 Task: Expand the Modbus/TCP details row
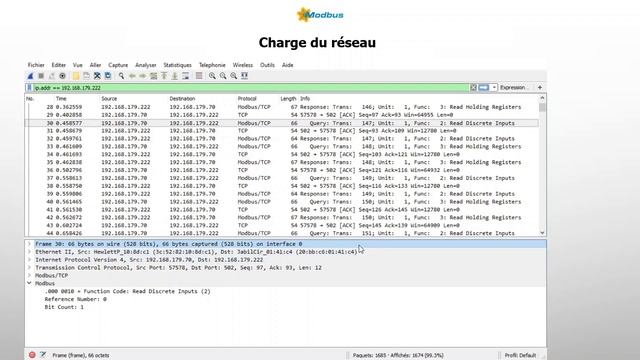(x=29, y=276)
